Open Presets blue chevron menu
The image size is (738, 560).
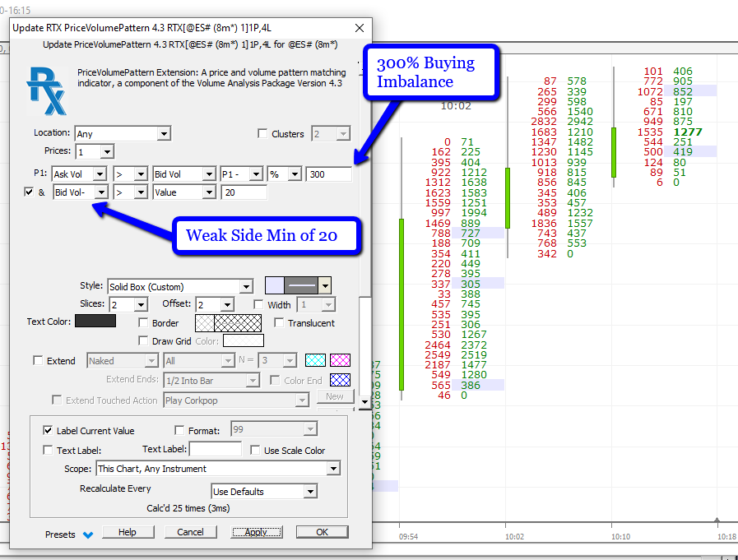pos(88,535)
